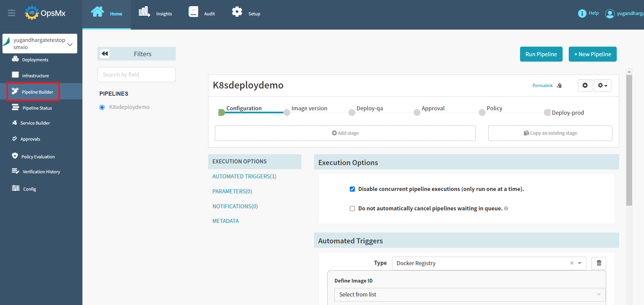Click the Search by field input

(136, 75)
